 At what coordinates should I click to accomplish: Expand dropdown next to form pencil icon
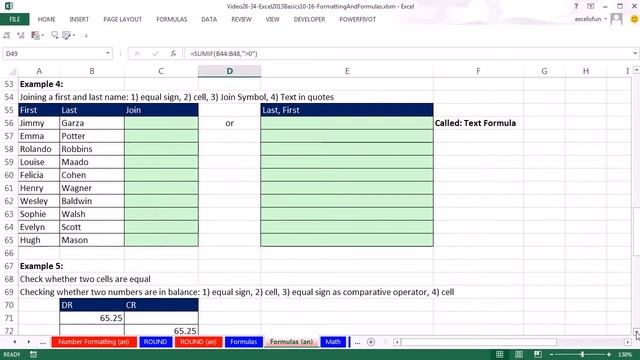[x=73, y=36]
